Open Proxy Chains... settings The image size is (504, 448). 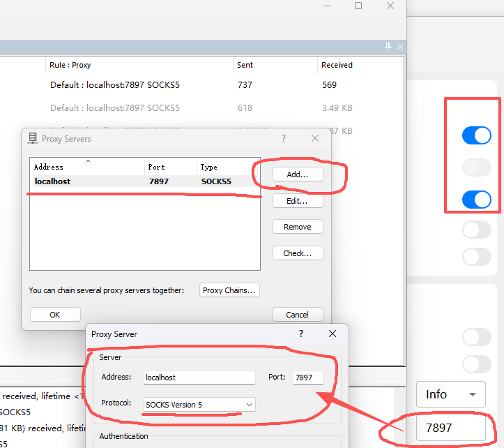[x=229, y=290]
